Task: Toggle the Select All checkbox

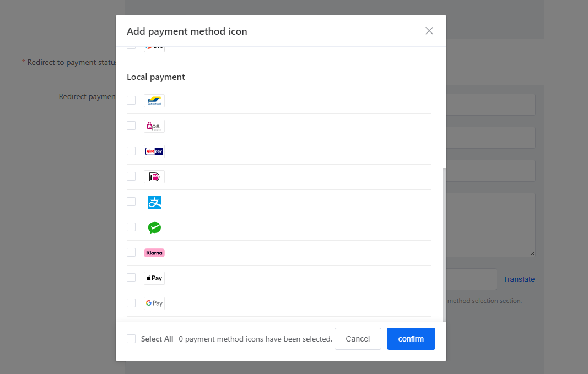Action: [x=131, y=339]
